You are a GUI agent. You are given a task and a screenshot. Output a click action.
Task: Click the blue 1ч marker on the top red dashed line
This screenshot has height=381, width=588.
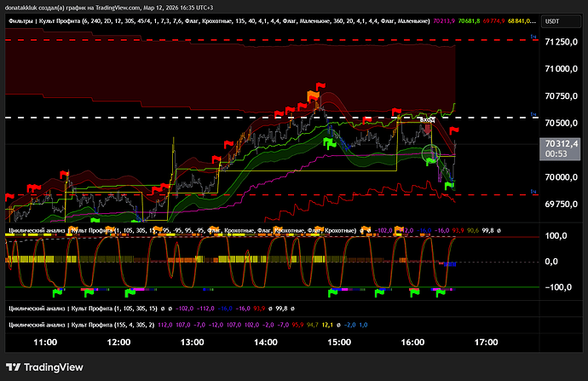[533, 38]
